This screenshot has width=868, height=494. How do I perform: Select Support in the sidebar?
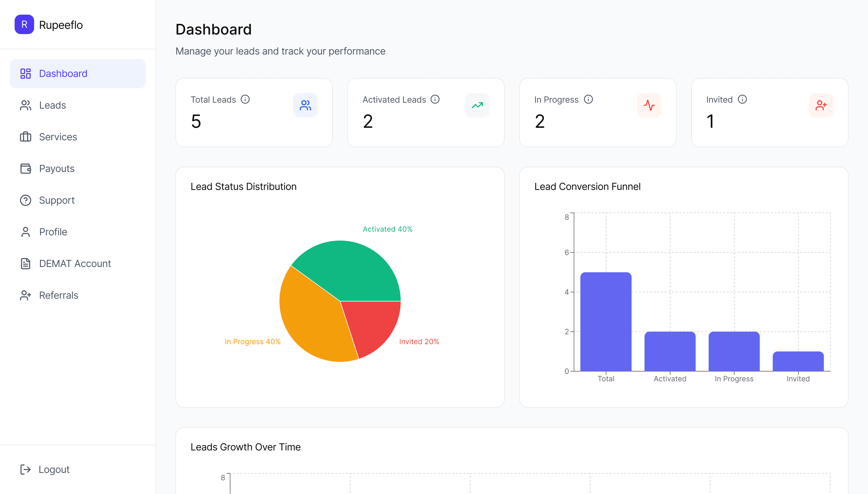[x=57, y=200]
